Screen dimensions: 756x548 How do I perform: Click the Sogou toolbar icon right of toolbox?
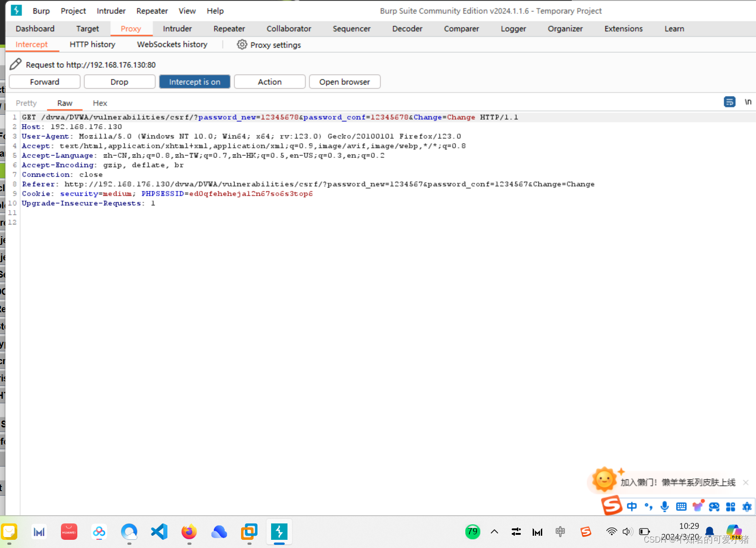coord(747,507)
